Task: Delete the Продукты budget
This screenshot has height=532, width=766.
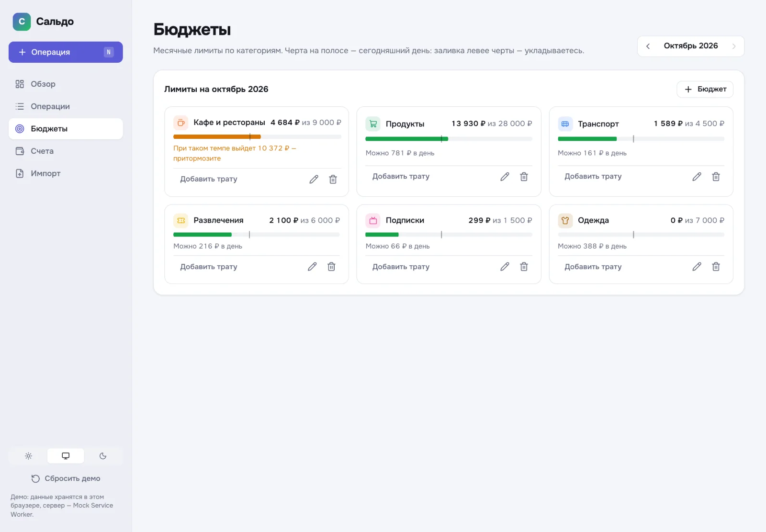Action: [x=524, y=177]
